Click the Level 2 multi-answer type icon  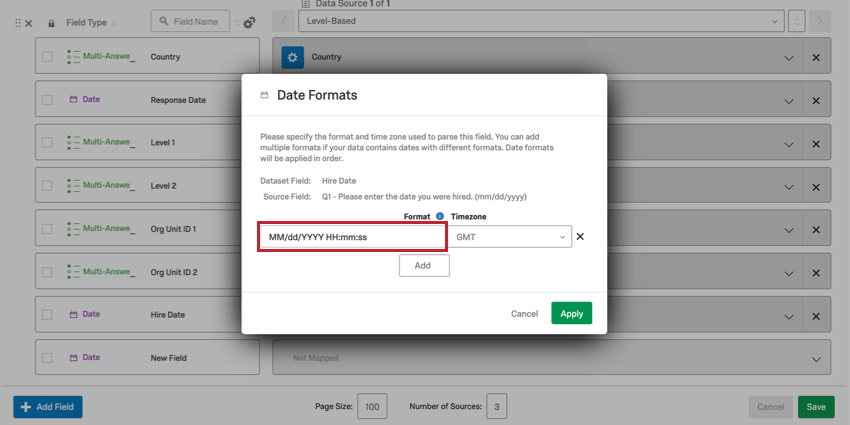pos(74,185)
